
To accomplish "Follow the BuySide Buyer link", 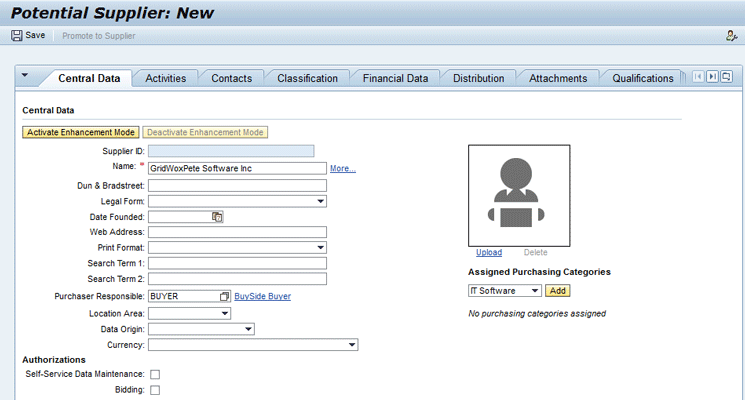I will click(262, 297).
